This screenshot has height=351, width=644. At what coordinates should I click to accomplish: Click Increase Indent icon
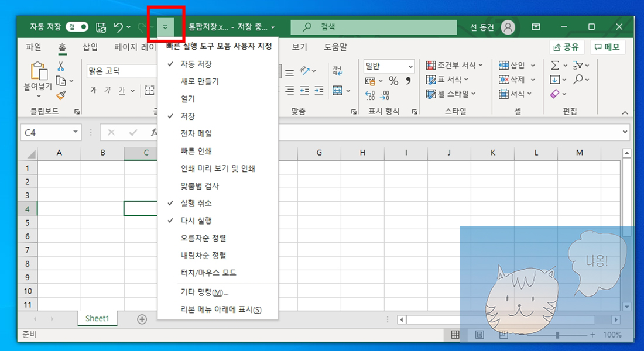319,91
